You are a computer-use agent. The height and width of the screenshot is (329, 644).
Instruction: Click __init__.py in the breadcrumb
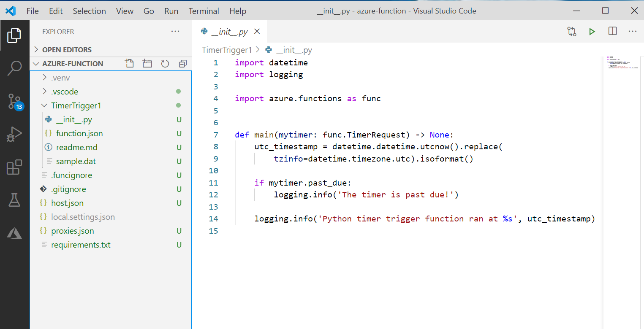pyautogui.click(x=294, y=50)
